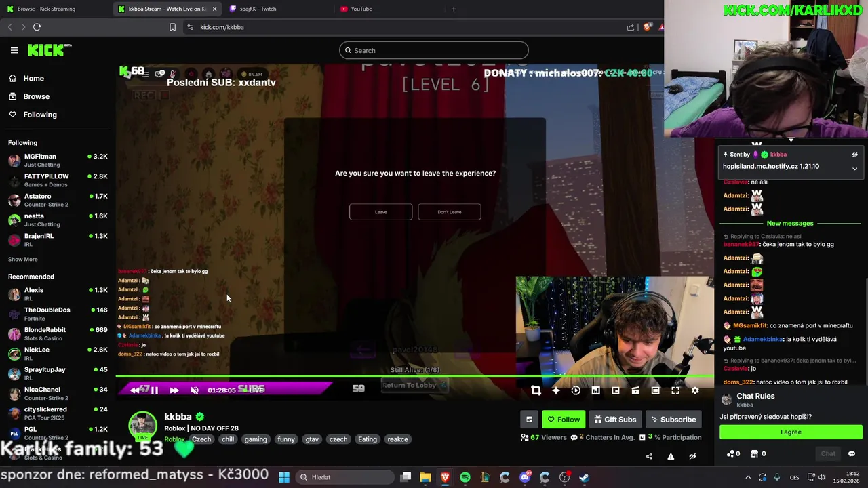Open stream player settings gear

click(695, 390)
